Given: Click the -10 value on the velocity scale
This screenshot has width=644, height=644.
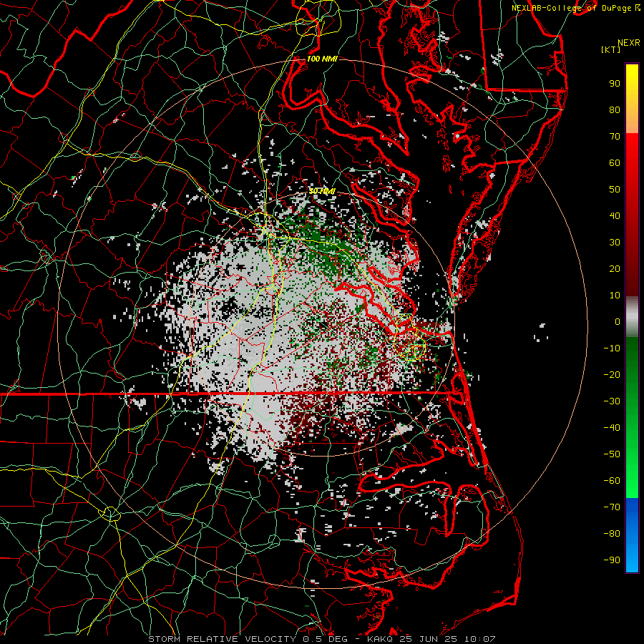Looking at the screenshot, I should tap(612, 348).
